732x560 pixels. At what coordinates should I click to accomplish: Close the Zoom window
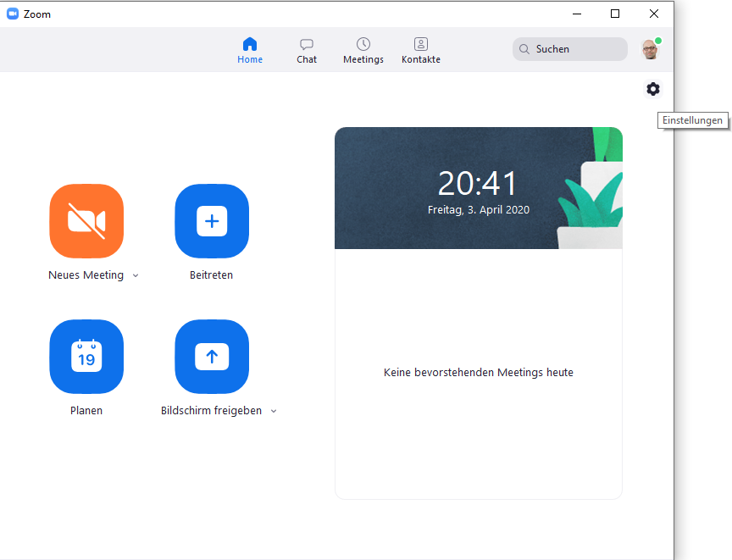click(654, 14)
